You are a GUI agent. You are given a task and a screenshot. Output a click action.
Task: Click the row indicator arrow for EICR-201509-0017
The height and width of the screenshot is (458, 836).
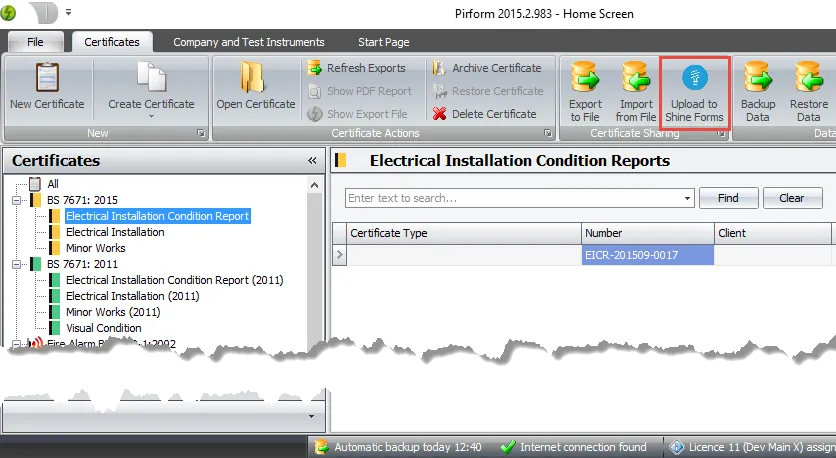[x=340, y=255]
